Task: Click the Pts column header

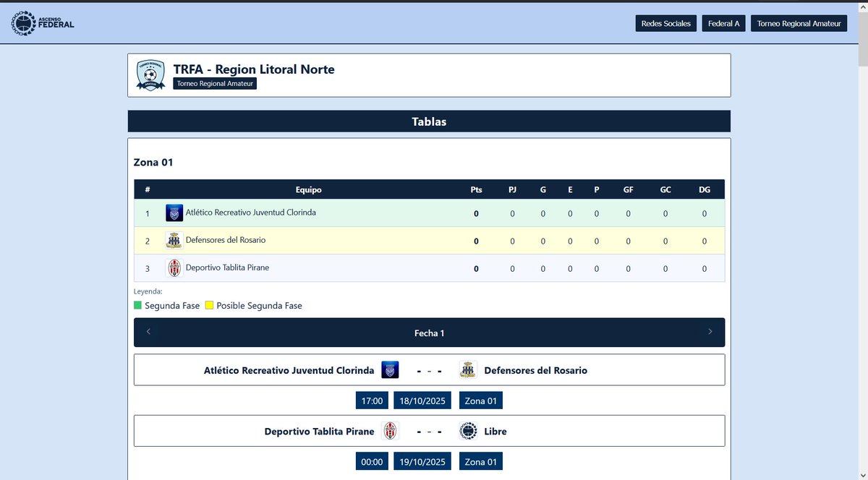Action: 476,190
